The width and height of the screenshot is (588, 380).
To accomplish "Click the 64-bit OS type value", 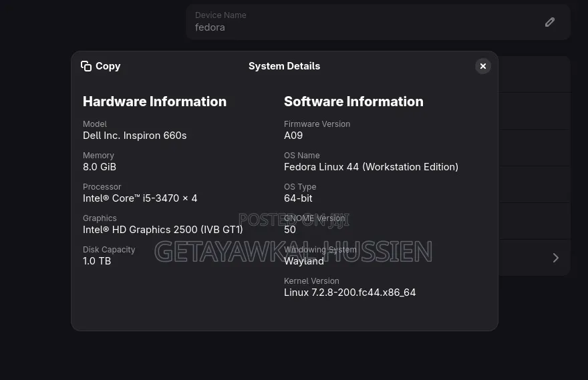I will click(x=298, y=198).
